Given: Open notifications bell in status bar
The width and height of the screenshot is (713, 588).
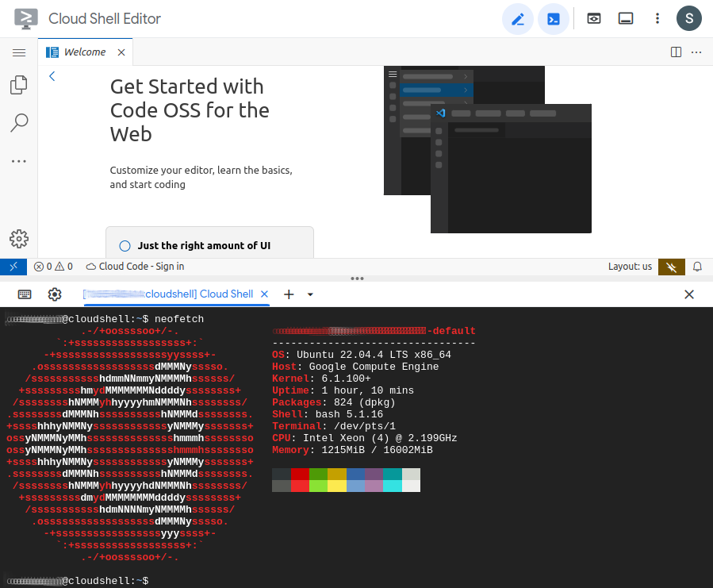Looking at the screenshot, I should point(697,267).
